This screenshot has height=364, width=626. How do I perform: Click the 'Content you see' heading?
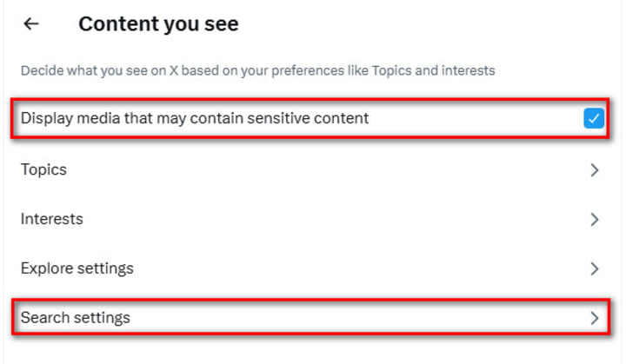tap(158, 25)
